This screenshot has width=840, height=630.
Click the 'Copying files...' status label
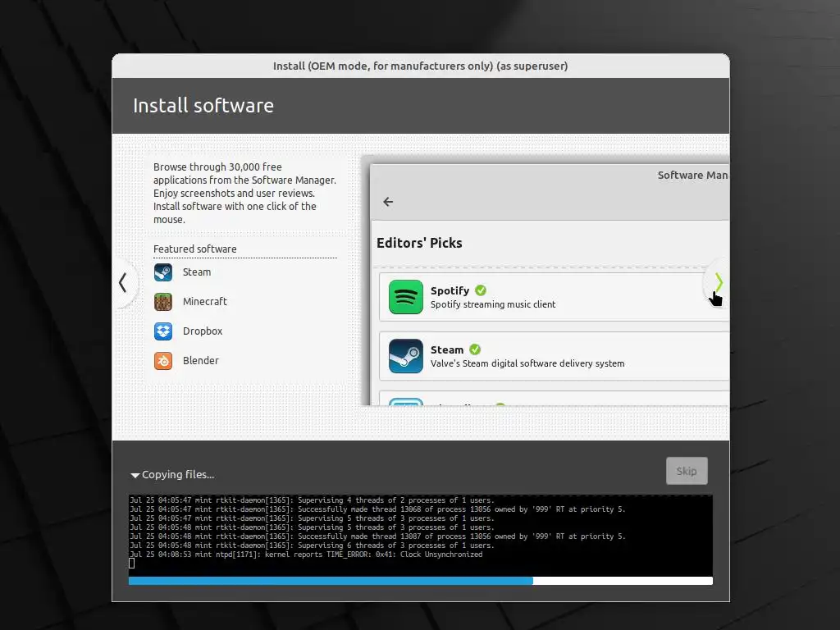(x=178, y=475)
